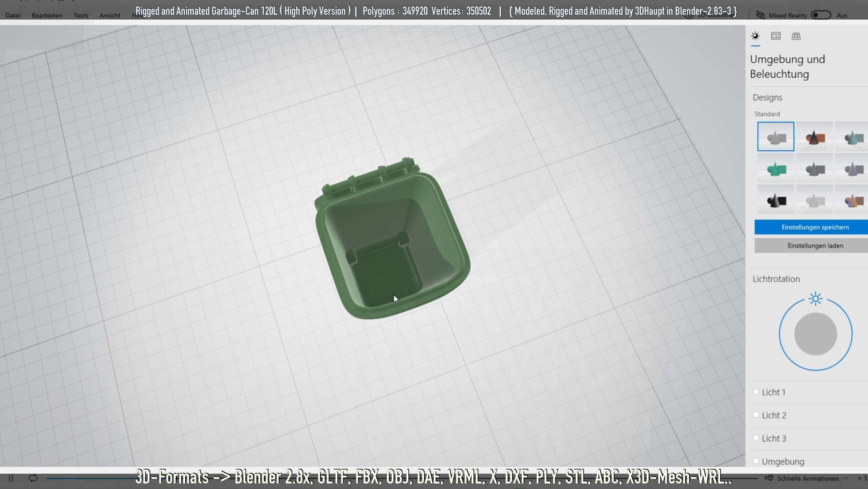This screenshot has height=489, width=868.
Task: Click the Schnelle Animationen cube icon
Action: 769,478
